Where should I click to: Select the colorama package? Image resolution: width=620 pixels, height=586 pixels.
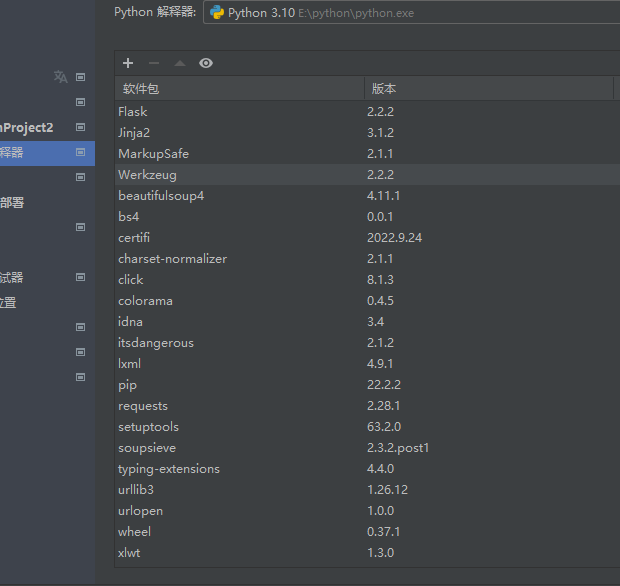[367, 301]
